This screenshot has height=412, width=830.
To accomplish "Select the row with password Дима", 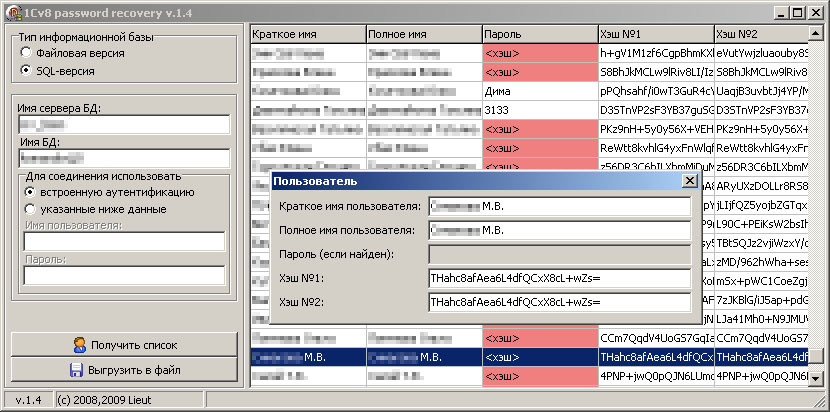I will click(529, 91).
